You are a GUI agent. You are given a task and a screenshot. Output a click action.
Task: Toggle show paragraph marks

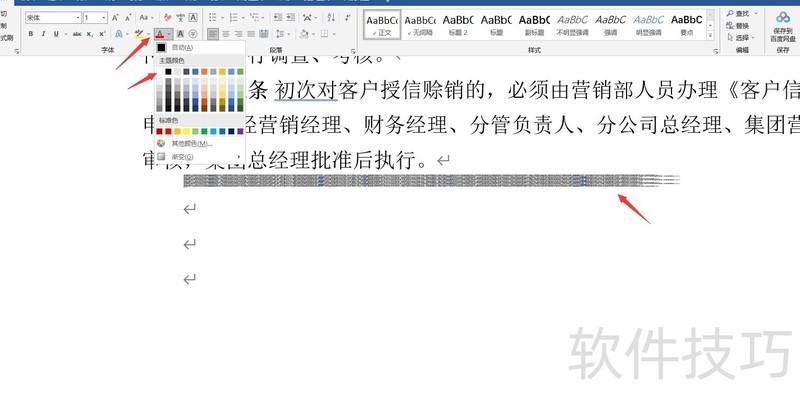point(347,18)
